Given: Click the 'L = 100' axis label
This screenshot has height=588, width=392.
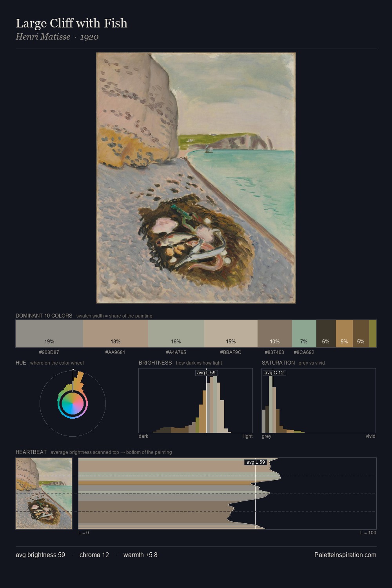Looking at the screenshot, I should 368,533.
